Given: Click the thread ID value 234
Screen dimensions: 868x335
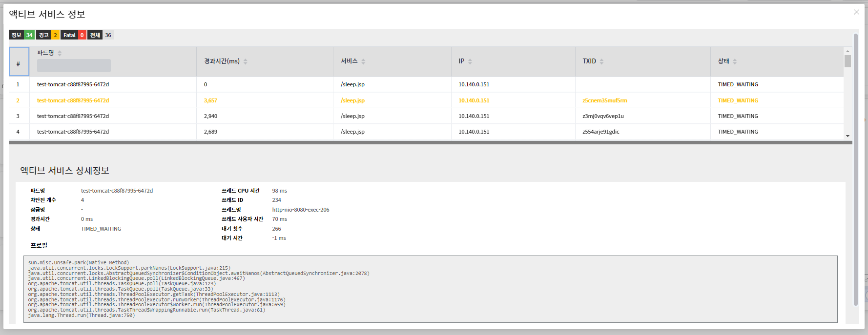Looking at the screenshot, I should pyautogui.click(x=277, y=200).
